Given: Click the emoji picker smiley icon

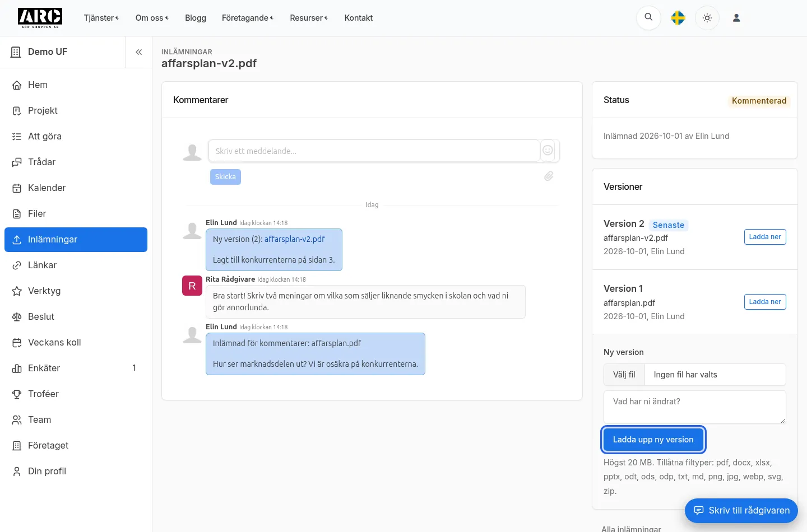Looking at the screenshot, I should coord(548,150).
